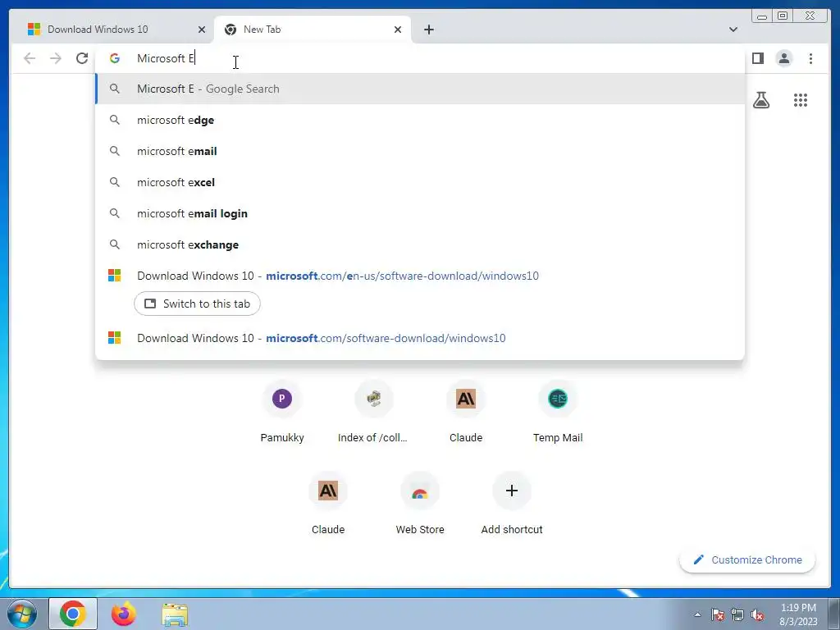840x630 pixels.
Task: Show hidden system tray icons
Action: click(697, 614)
